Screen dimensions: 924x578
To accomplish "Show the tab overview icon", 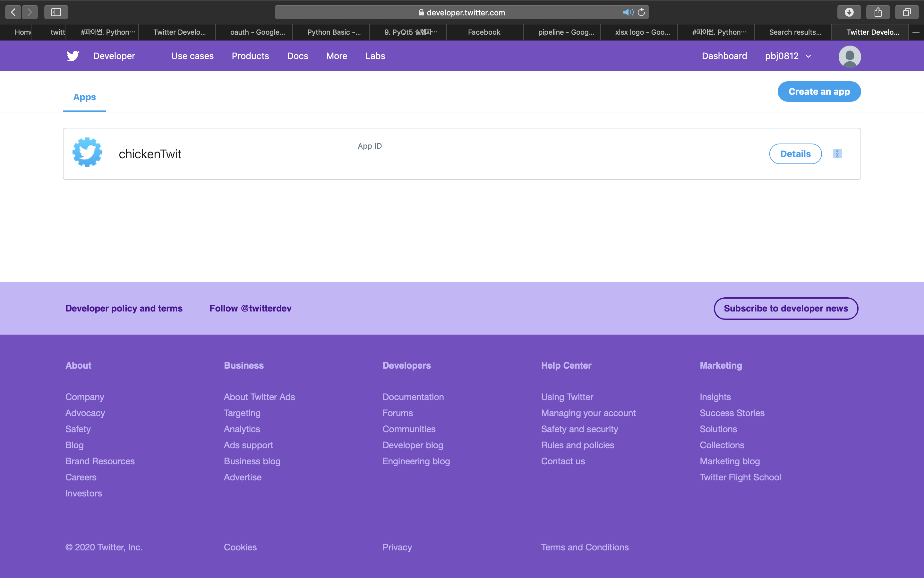I will pyautogui.click(x=906, y=12).
